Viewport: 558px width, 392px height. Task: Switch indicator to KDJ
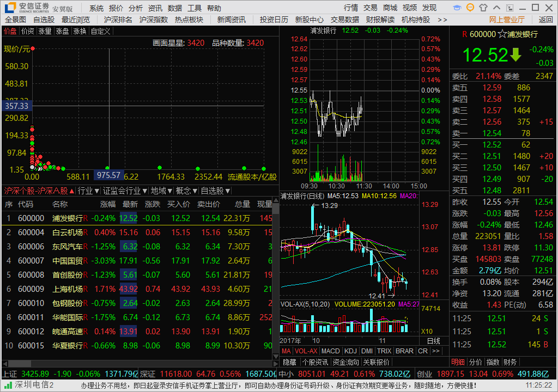click(x=350, y=351)
